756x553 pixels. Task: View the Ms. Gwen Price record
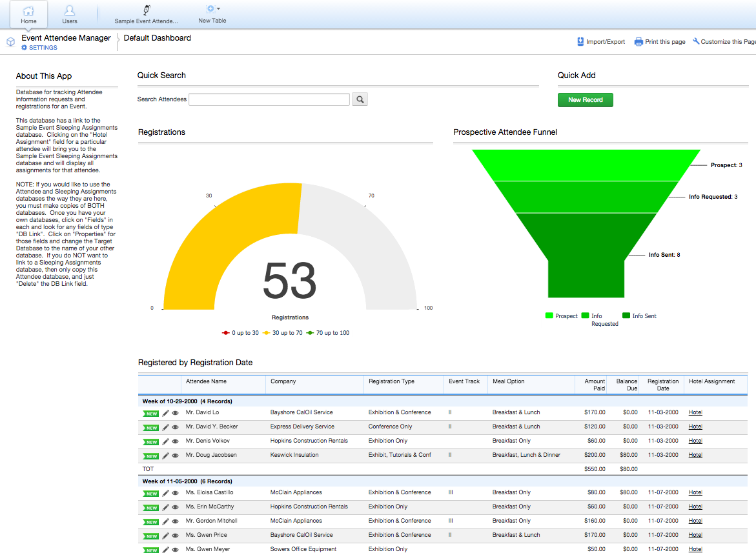176,536
